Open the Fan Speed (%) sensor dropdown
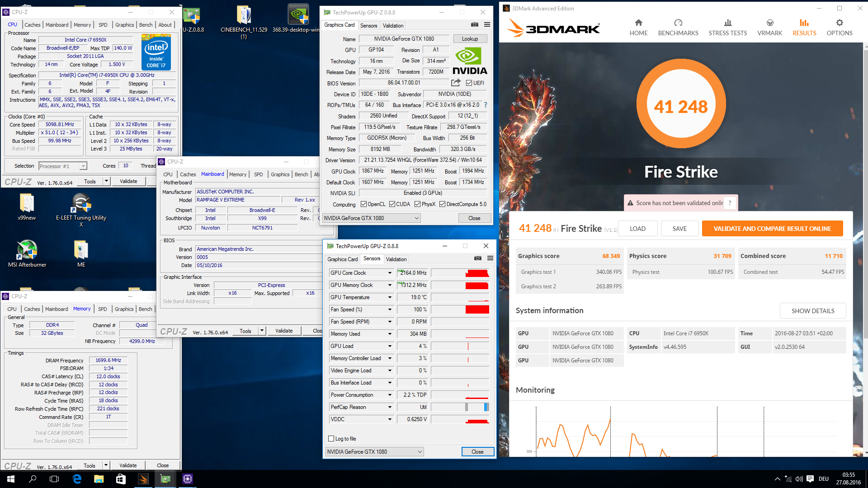The image size is (868, 488). tap(390, 310)
